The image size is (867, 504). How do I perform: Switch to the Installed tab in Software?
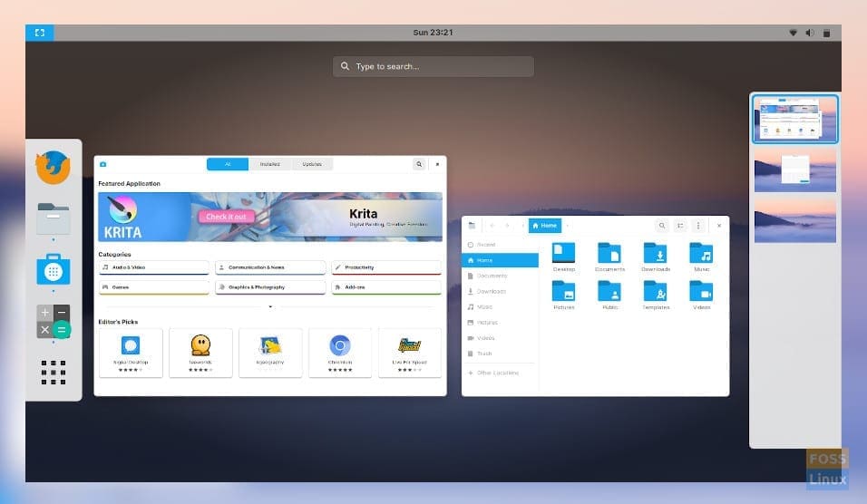270,164
